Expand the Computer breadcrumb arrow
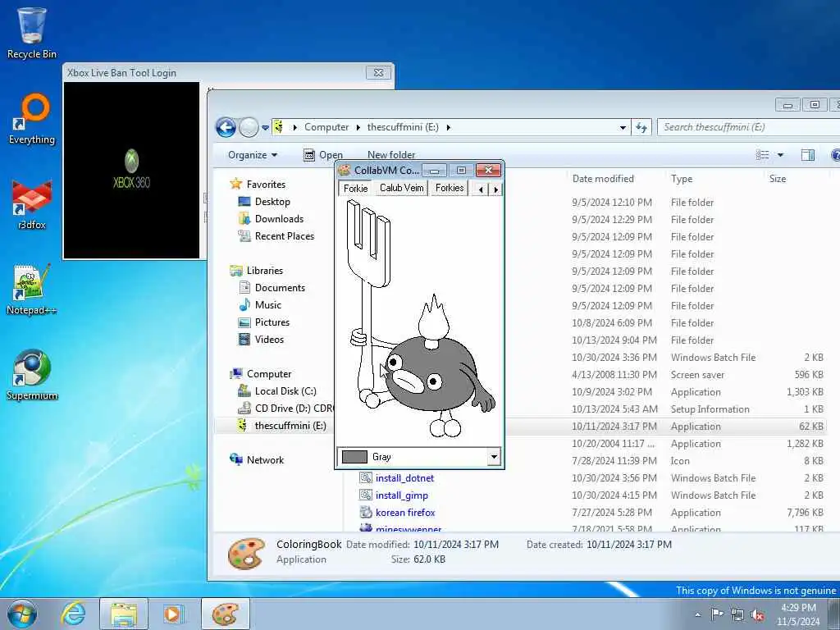 click(x=358, y=127)
